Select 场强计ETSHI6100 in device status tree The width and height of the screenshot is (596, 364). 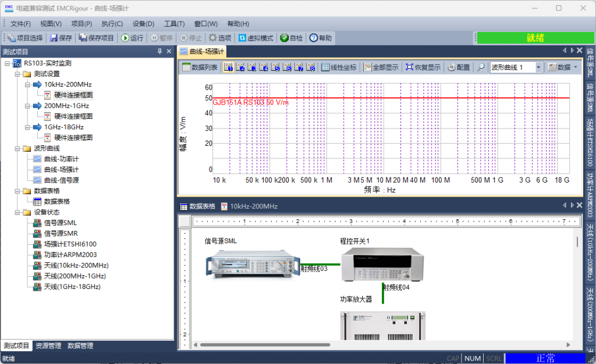coord(70,244)
